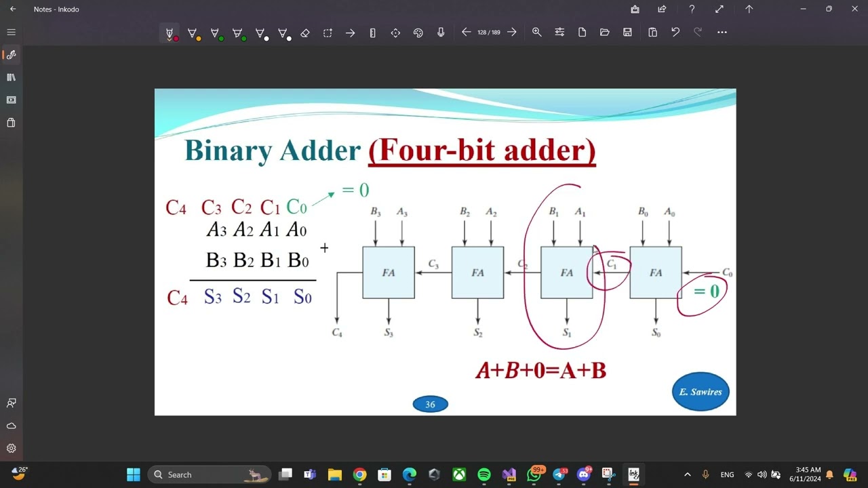The width and height of the screenshot is (868, 488).
Task: Open the store bag icon in title bar
Action: [x=635, y=9]
